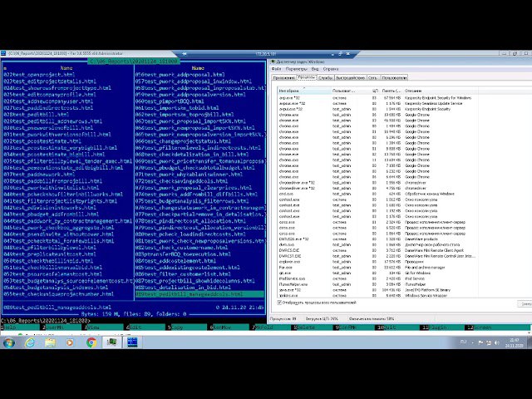Select file 060test_pimportBOQ.html in Far panel
Screen dimensions: 532x399
(x=170, y=101)
